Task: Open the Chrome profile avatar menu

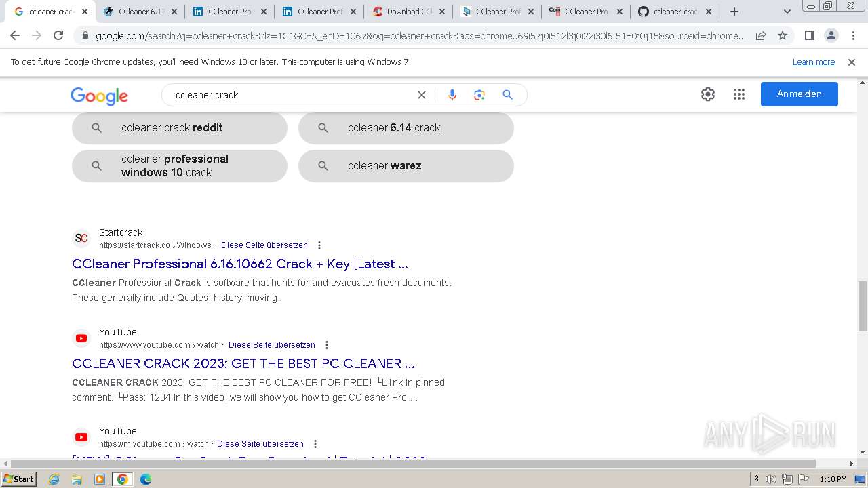Action: click(x=831, y=36)
